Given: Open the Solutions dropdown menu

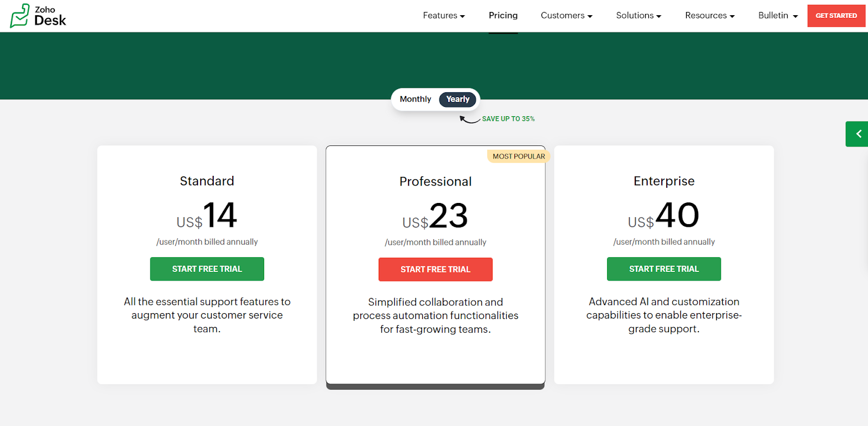Looking at the screenshot, I should pyautogui.click(x=639, y=16).
